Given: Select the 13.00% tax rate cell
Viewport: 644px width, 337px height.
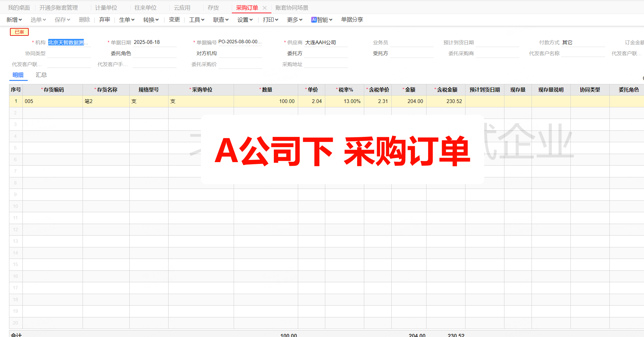Looking at the screenshot, I should tap(345, 101).
